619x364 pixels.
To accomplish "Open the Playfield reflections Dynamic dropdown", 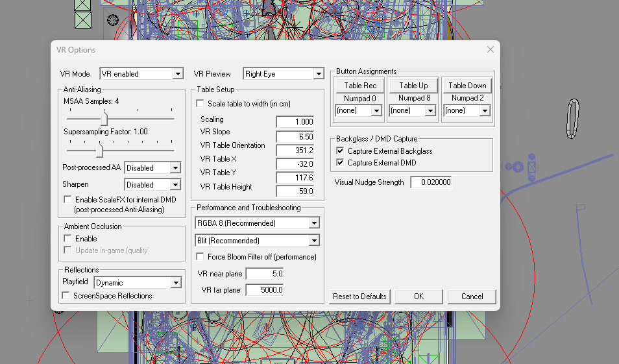I will coord(138,283).
